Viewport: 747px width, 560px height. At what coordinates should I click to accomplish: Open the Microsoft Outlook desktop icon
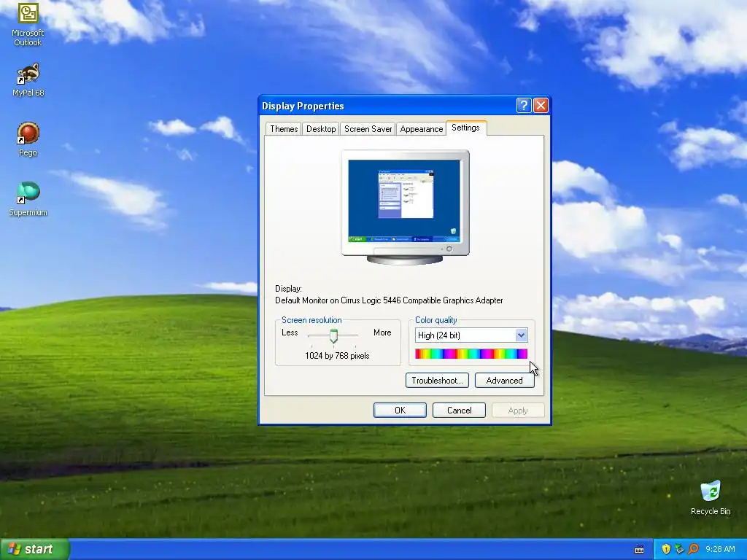coord(28,25)
